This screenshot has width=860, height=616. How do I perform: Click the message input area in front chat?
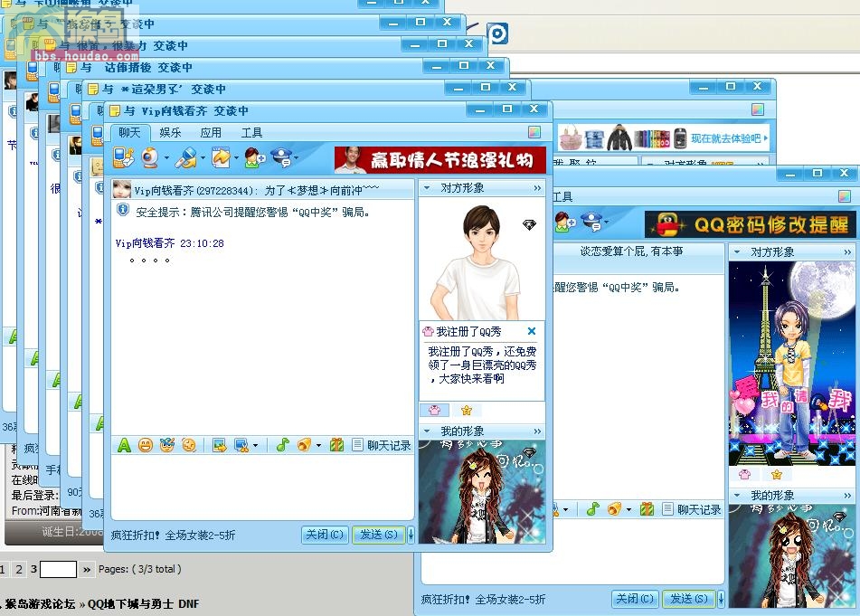click(x=263, y=487)
